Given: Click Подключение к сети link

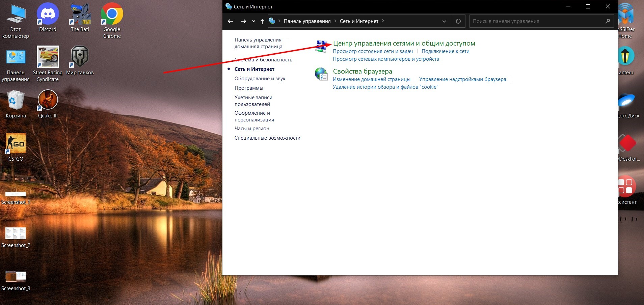Looking at the screenshot, I should pos(445,51).
